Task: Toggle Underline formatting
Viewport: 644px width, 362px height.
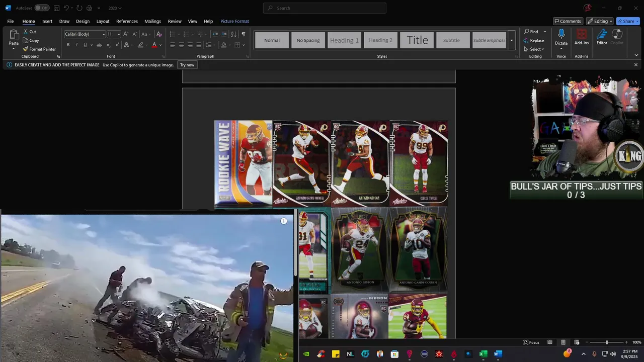Action: [85, 45]
